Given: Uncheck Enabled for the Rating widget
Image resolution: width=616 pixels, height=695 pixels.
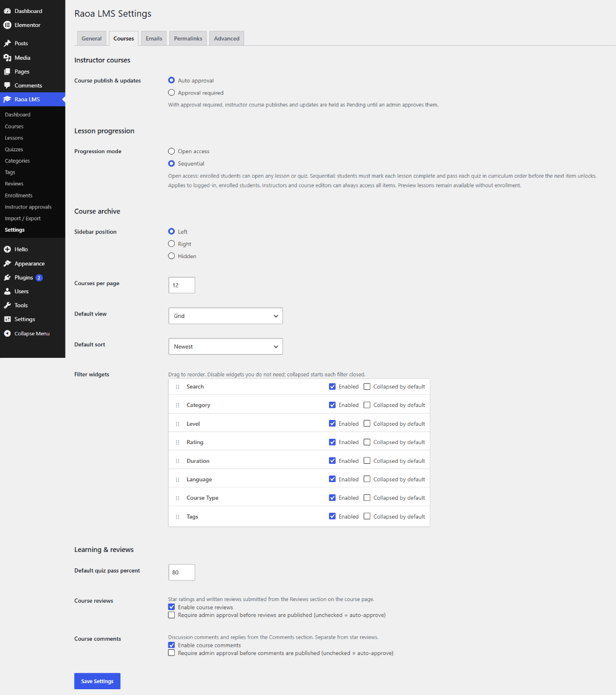Looking at the screenshot, I should coord(332,442).
